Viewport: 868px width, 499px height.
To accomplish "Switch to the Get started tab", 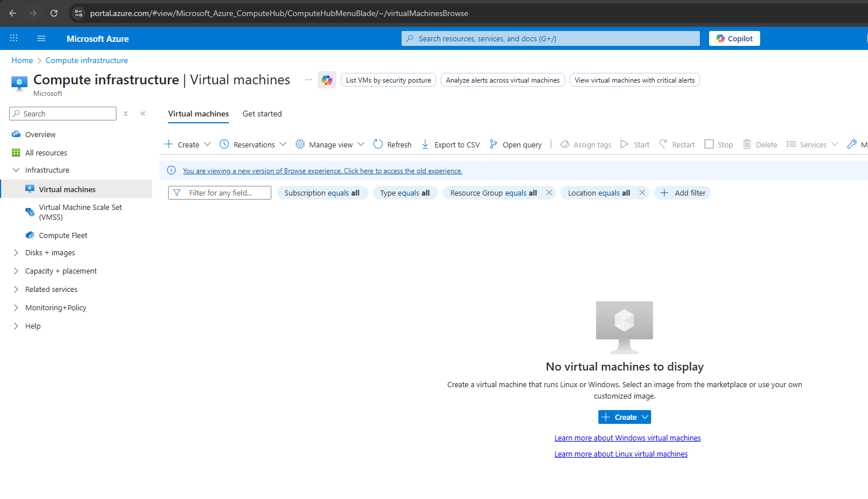I will [x=262, y=114].
